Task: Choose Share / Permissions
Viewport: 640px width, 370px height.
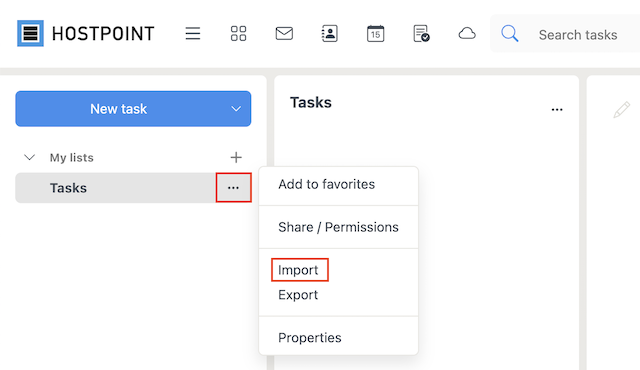Action: coord(338,227)
